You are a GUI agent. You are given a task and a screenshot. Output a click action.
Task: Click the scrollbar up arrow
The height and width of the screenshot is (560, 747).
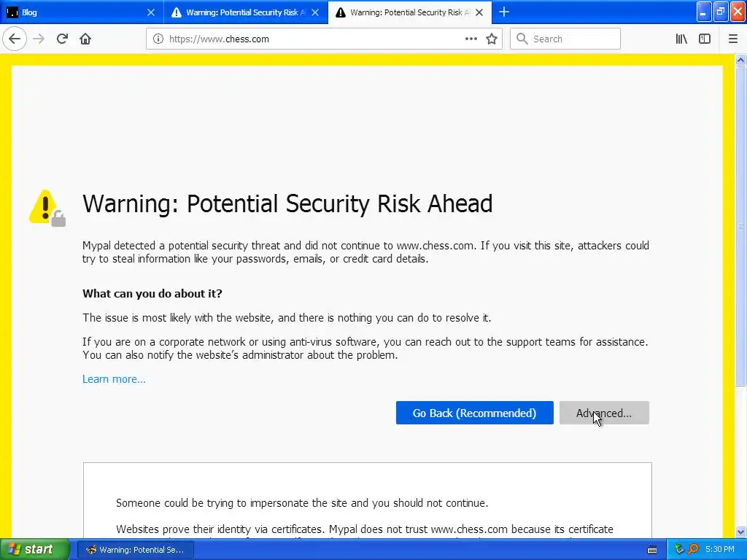pyautogui.click(x=740, y=61)
